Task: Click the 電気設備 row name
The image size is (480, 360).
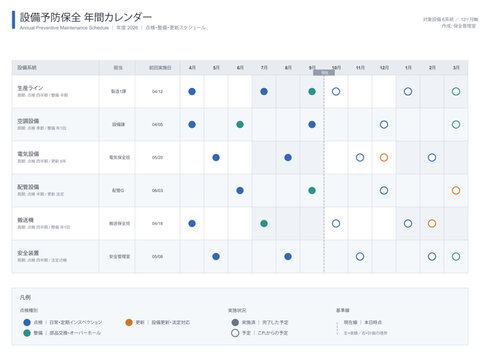Action: (28, 154)
